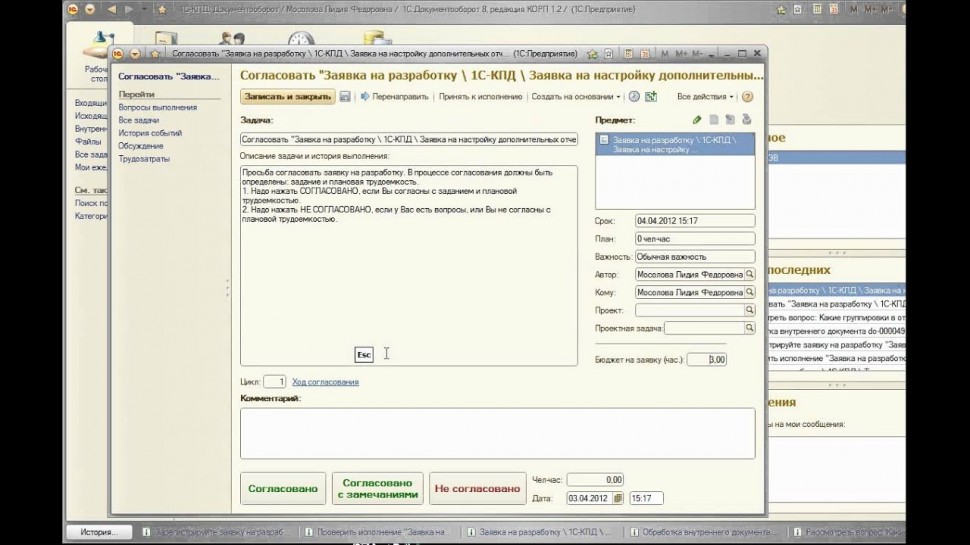Click the green pencil edit icon above Предмет
This screenshot has height=545, width=970.
coord(697,120)
